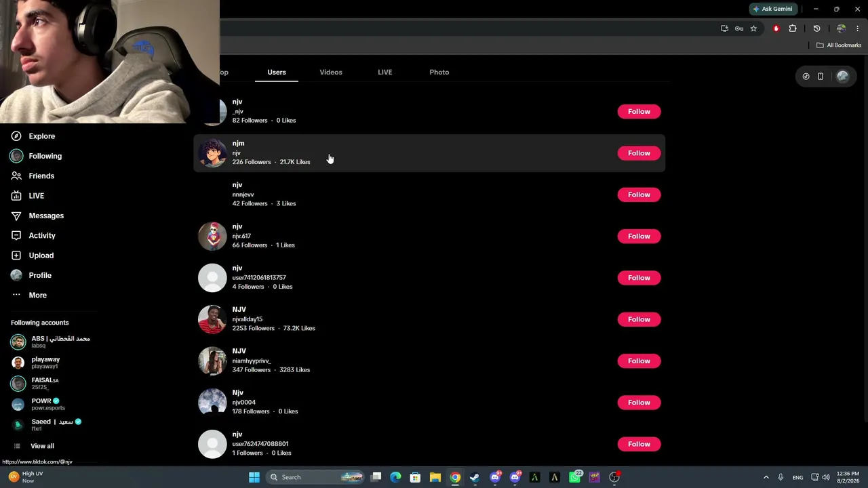Follow njvallday15

[639, 319]
